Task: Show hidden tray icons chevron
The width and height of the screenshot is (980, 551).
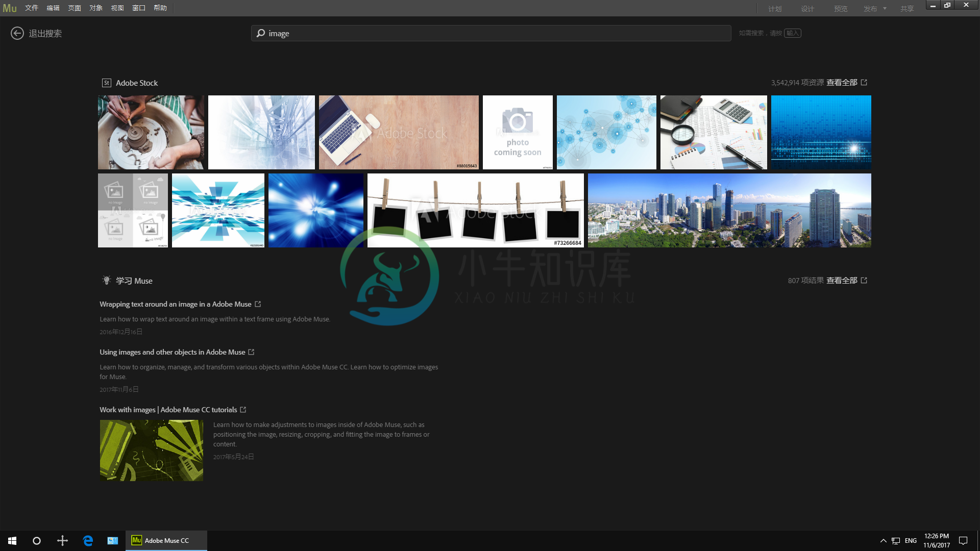Action: 883,541
